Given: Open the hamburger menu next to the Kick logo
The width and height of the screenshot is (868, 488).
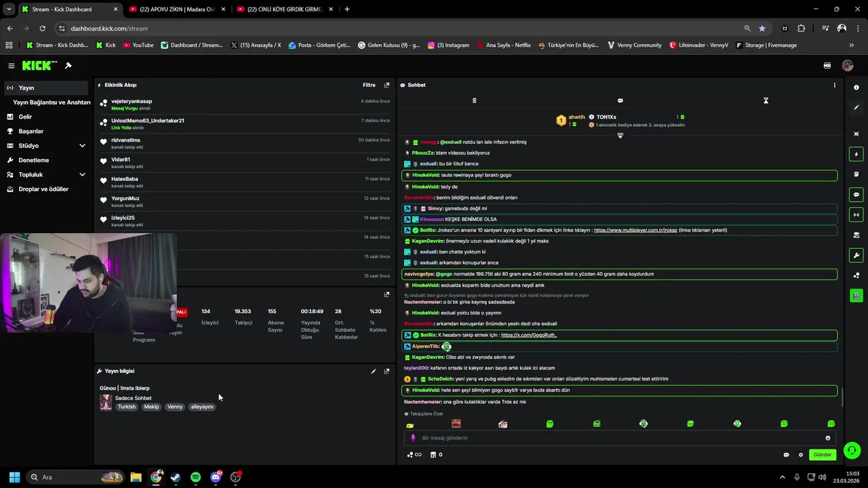Looking at the screenshot, I should pos(12,66).
